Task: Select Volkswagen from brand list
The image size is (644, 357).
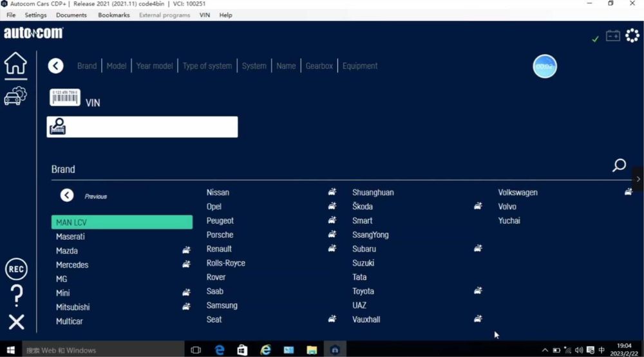Action: pos(518,192)
